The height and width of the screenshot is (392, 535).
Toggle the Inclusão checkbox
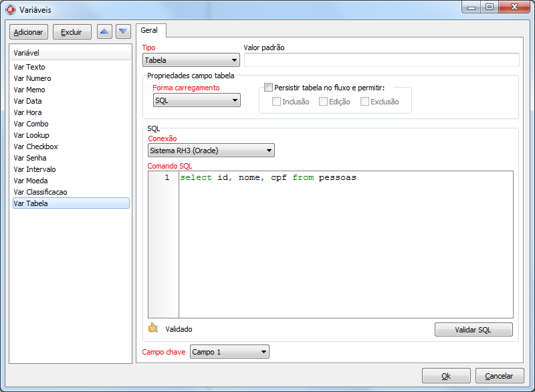point(276,102)
